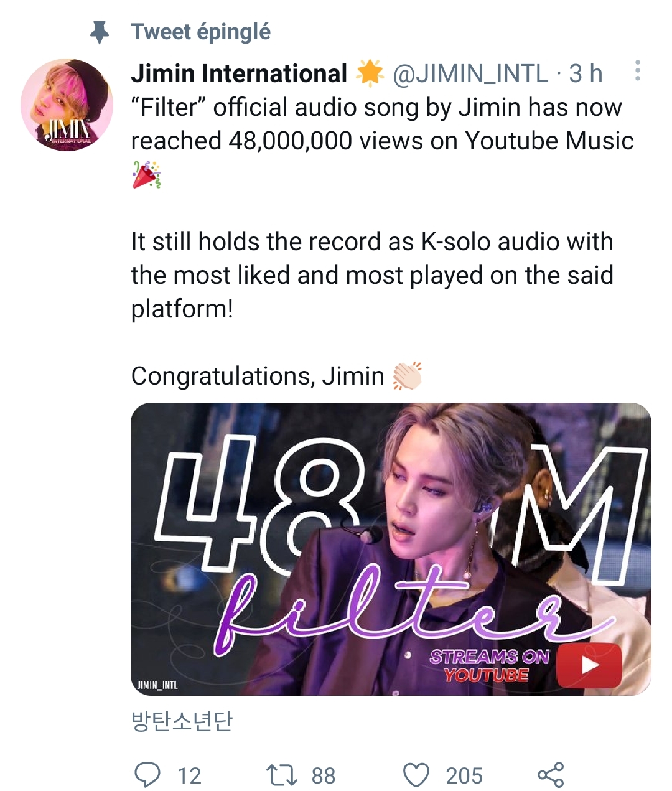Click the 방탄소년단 topic label

click(x=182, y=721)
